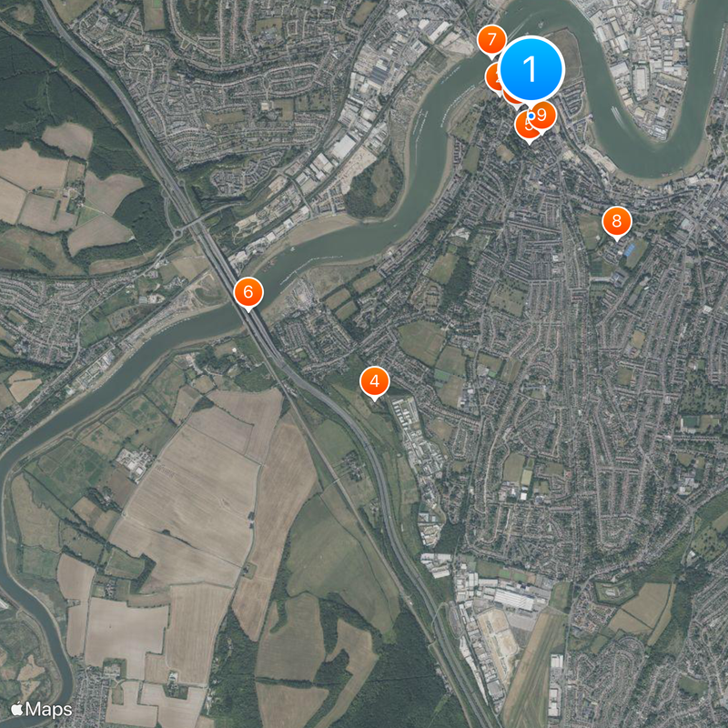Open the Apple Maps logo link

pos(41,710)
